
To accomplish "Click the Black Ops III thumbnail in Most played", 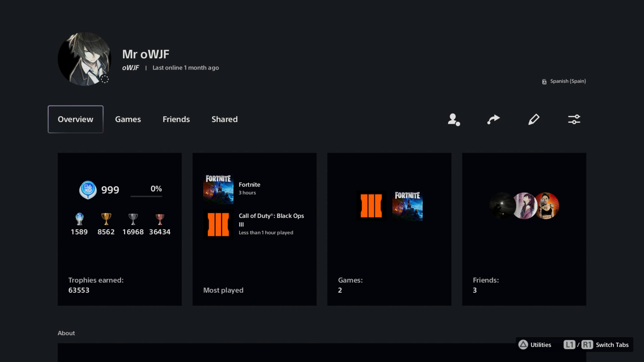I will click(218, 224).
